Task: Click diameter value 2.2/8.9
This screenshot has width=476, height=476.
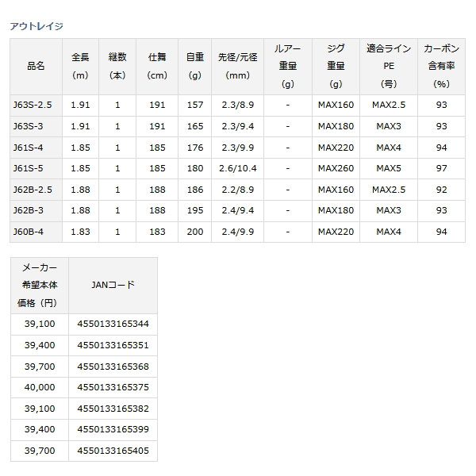Action: click(x=238, y=190)
